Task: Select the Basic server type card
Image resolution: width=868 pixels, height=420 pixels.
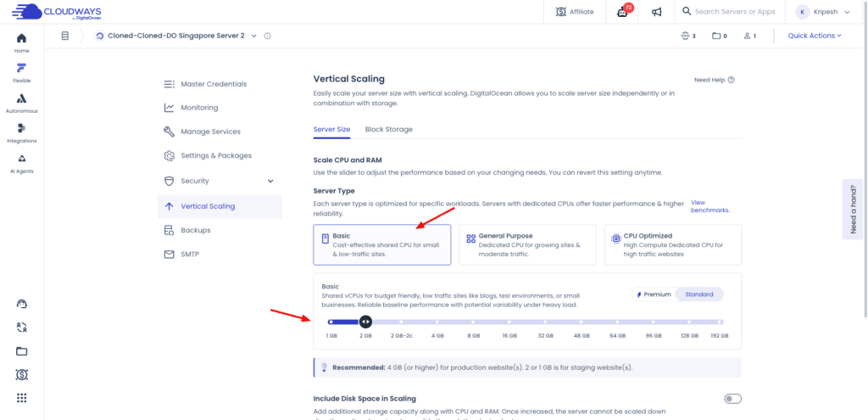Action: pyautogui.click(x=382, y=245)
